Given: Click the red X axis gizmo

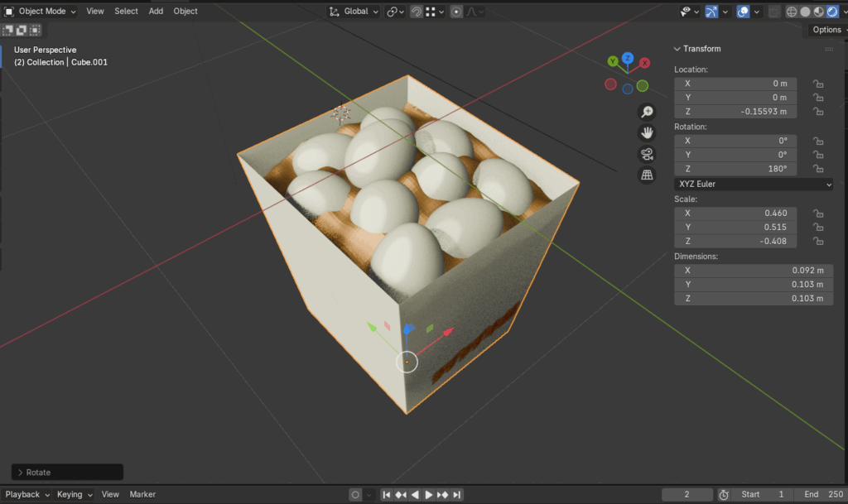Looking at the screenshot, I should [x=643, y=63].
